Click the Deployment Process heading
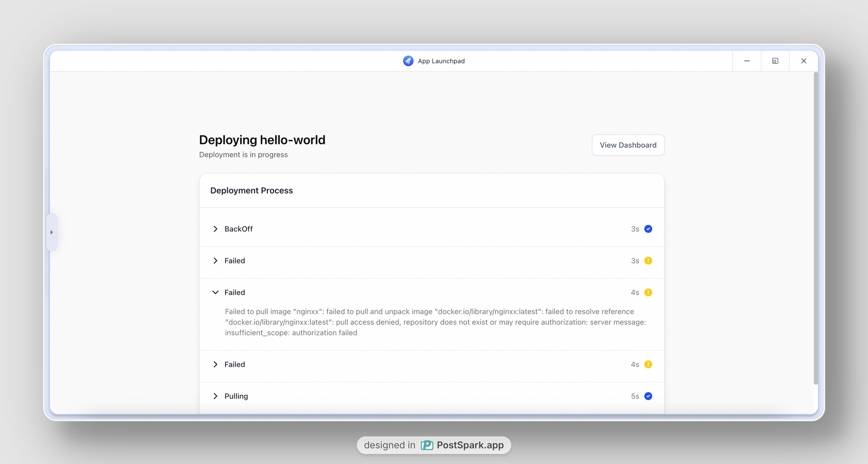 pos(251,190)
